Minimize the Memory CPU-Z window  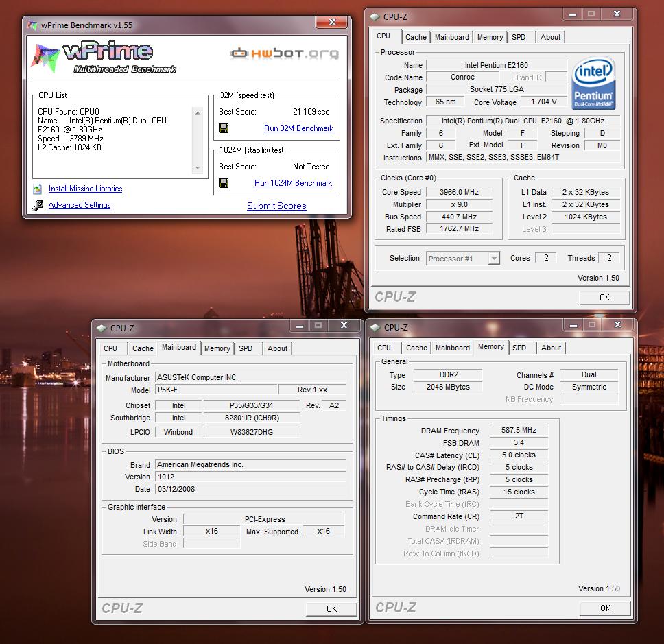click(x=573, y=325)
